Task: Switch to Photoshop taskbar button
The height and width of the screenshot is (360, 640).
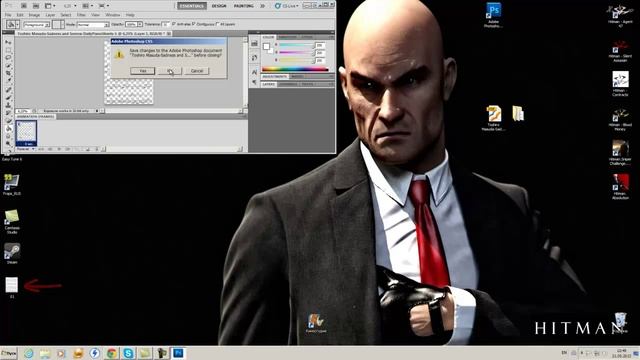Action: coord(178,353)
